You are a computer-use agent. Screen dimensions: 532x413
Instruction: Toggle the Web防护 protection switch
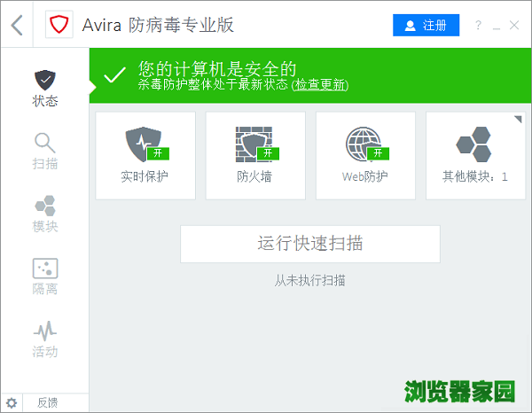(x=379, y=152)
